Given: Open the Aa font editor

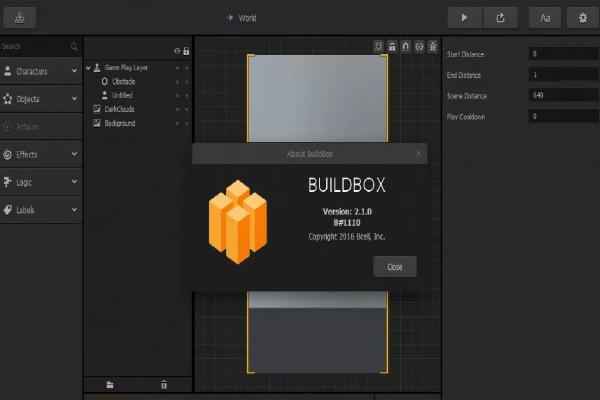Looking at the screenshot, I should pyautogui.click(x=545, y=18).
